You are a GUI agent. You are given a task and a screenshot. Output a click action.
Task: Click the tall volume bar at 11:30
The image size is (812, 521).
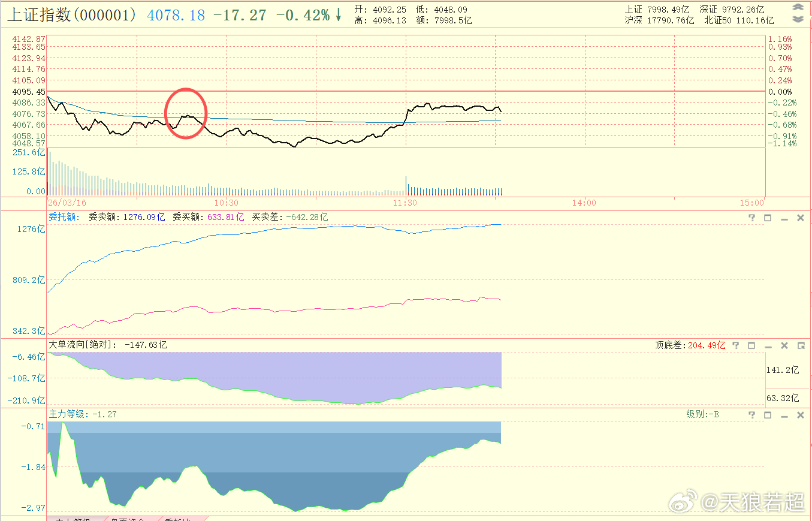coord(406,186)
